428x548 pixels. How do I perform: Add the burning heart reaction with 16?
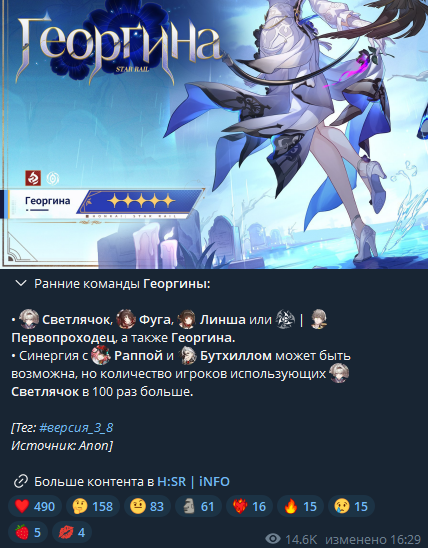249,506
